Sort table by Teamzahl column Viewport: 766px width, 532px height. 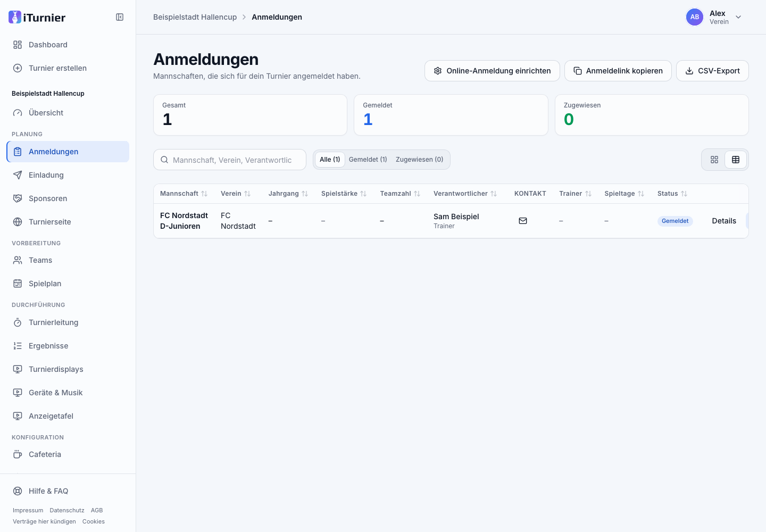[x=401, y=194]
